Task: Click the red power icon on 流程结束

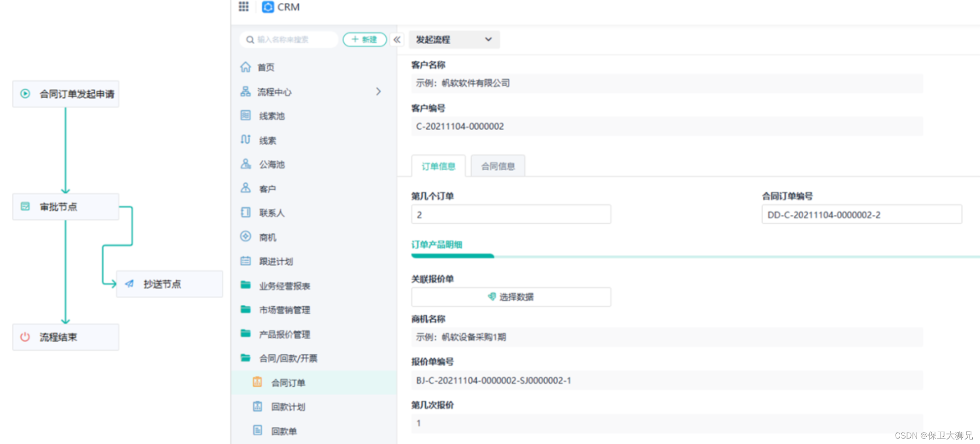Action: [x=25, y=337]
